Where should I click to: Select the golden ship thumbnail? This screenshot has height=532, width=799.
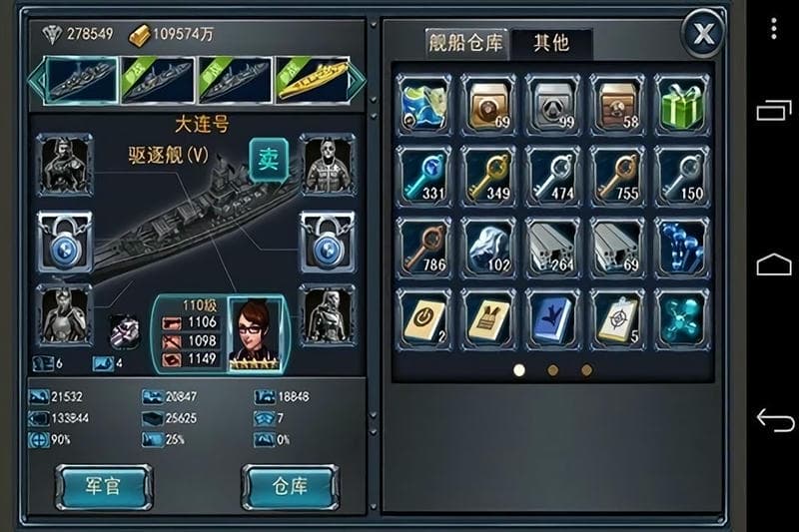pos(313,80)
